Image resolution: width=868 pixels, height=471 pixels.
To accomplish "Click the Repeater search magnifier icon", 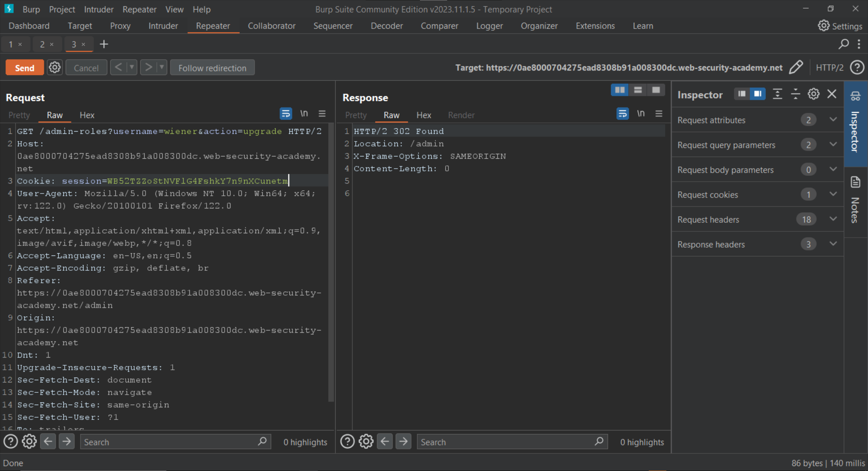I will tap(843, 44).
